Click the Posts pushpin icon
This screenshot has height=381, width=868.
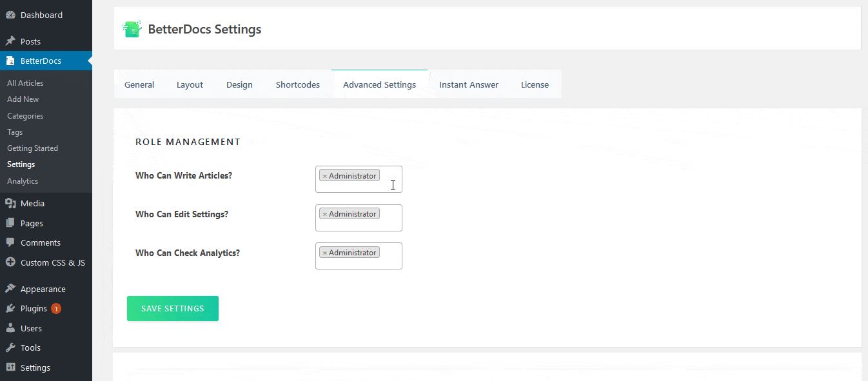point(10,41)
